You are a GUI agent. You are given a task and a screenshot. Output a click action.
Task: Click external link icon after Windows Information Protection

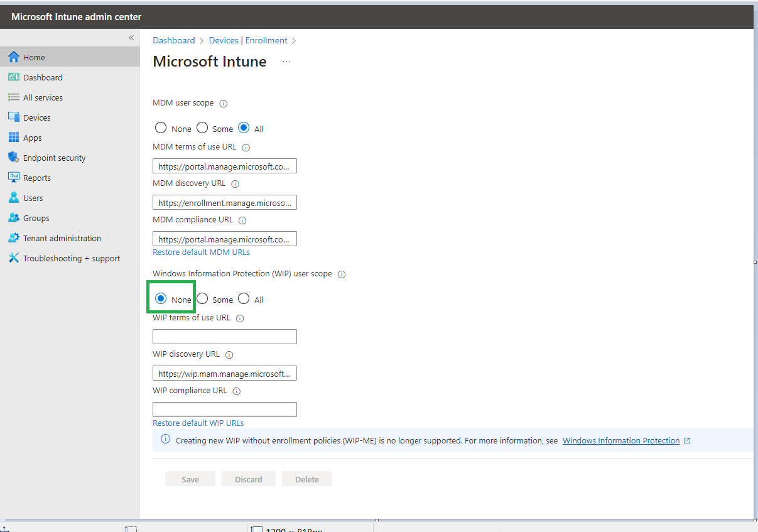pyautogui.click(x=686, y=441)
